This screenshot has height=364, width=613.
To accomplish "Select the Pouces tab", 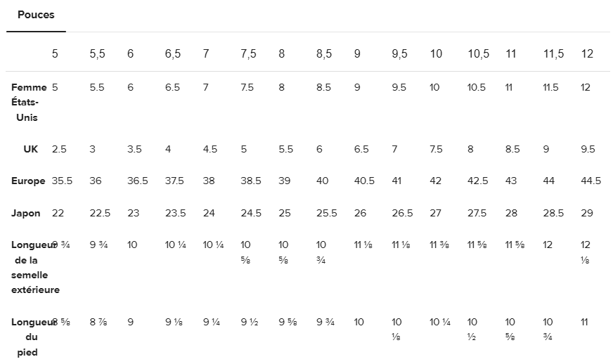I will tap(36, 15).
